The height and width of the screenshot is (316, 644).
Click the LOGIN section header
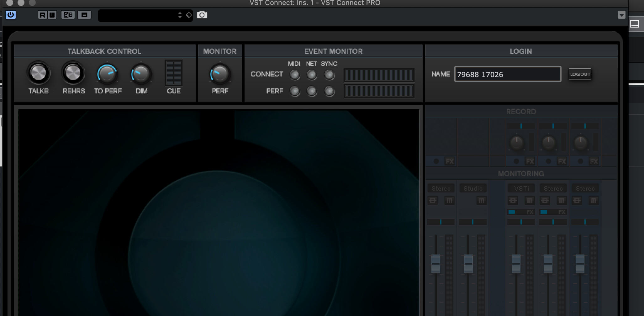[x=521, y=51]
